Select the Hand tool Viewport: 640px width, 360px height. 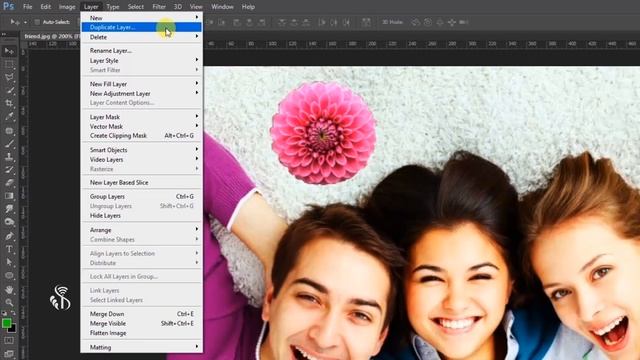point(9,289)
